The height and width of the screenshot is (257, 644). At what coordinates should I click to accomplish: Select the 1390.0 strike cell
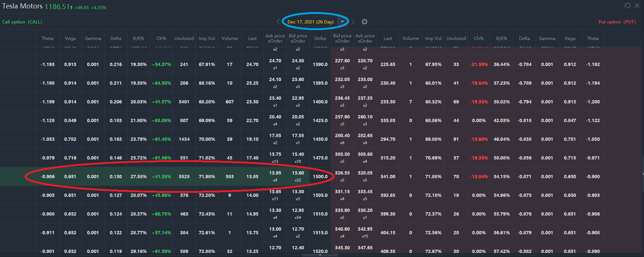coord(320,65)
